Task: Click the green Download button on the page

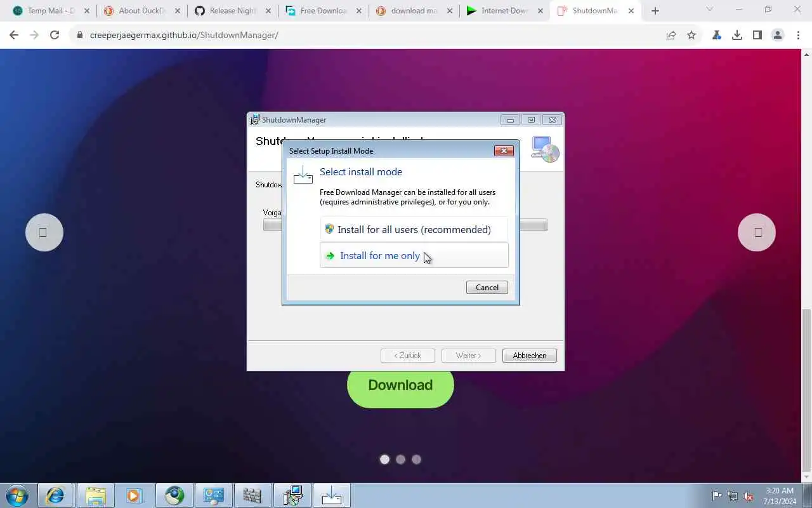Action: coord(400,385)
